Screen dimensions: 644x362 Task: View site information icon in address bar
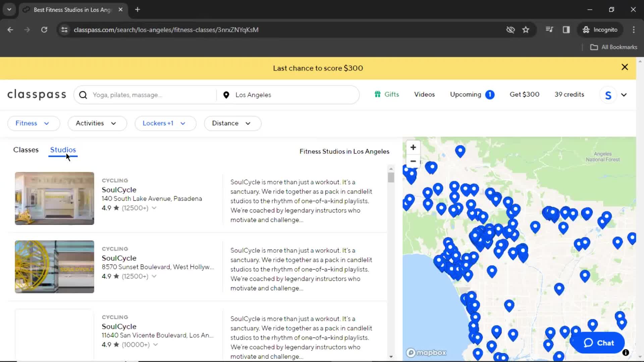(64, 30)
